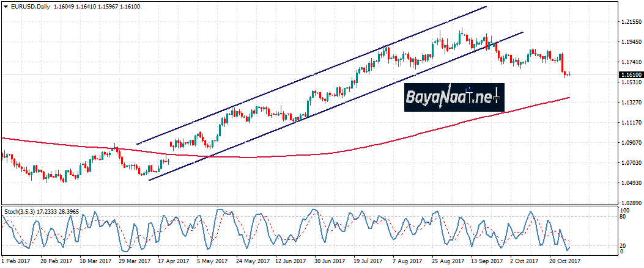Click the current price label 1.16100
Screen dimensions: 644x268
pos(631,75)
